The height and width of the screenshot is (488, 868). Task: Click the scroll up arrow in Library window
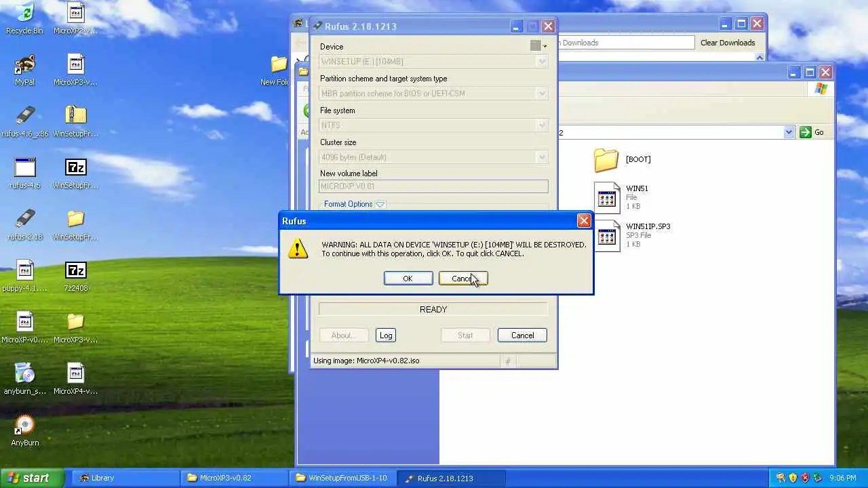[759, 57]
